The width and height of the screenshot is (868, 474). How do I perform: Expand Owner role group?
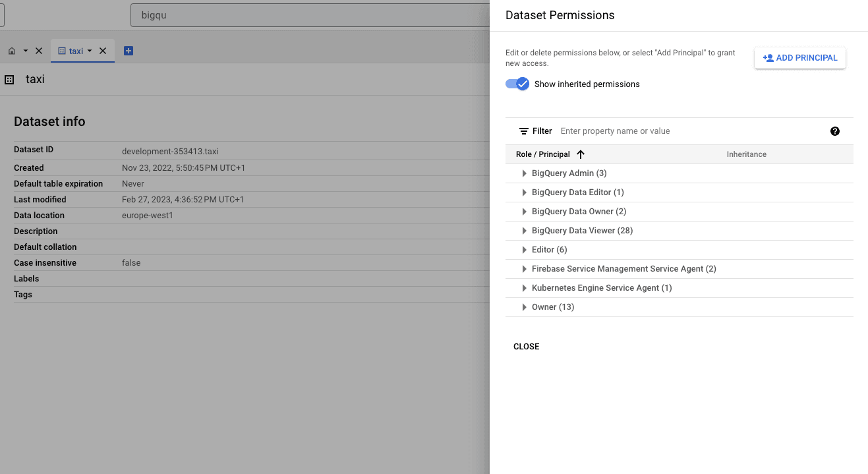point(525,307)
